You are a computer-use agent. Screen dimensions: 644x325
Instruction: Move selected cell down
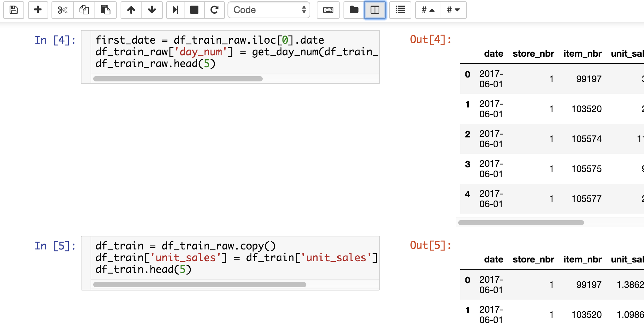click(152, 10)
